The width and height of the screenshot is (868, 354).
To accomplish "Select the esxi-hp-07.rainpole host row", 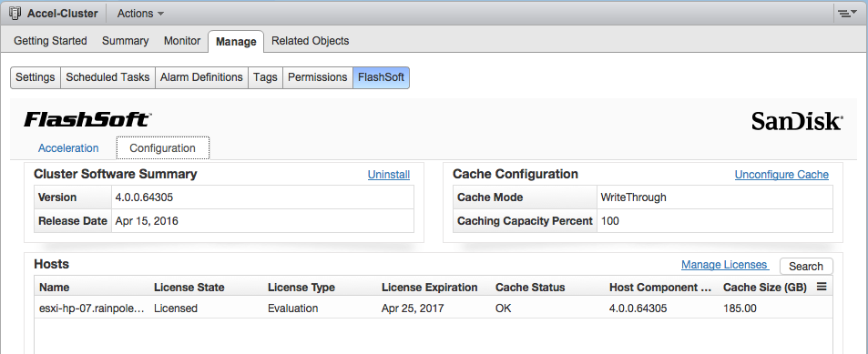I will click(434, 308).
